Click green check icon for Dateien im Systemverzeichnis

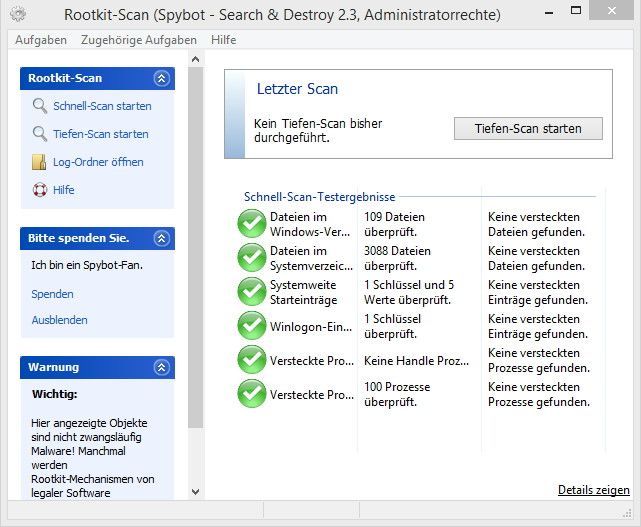(252, 258)
